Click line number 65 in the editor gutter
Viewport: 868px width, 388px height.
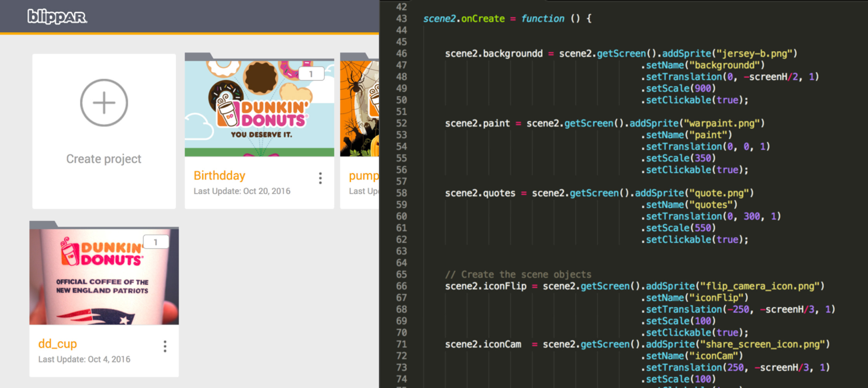(401, 275)
